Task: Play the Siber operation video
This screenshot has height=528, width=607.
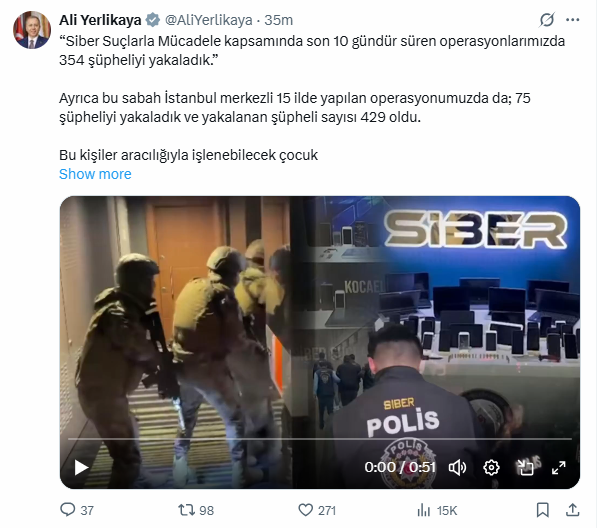Action: (81, 467)
